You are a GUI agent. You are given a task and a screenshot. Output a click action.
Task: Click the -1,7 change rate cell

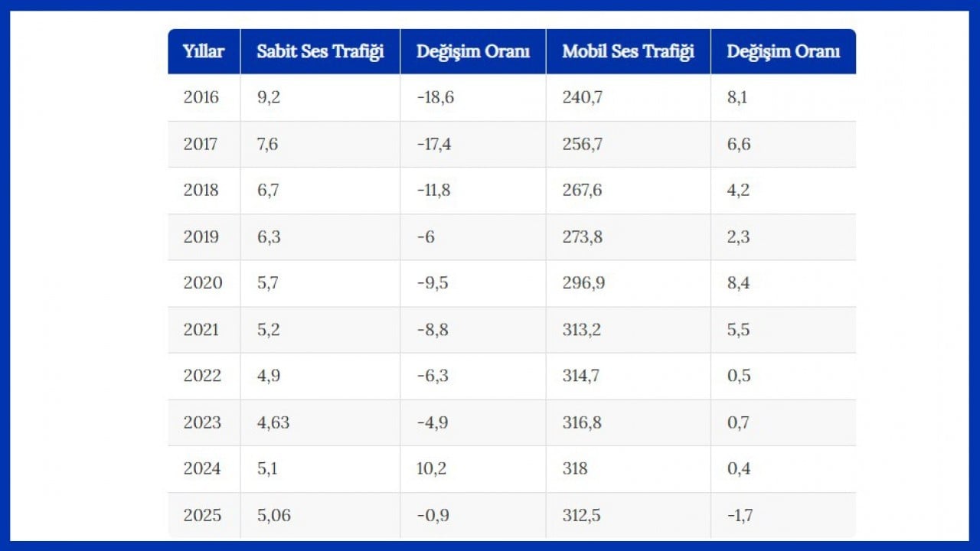(740, 515)
